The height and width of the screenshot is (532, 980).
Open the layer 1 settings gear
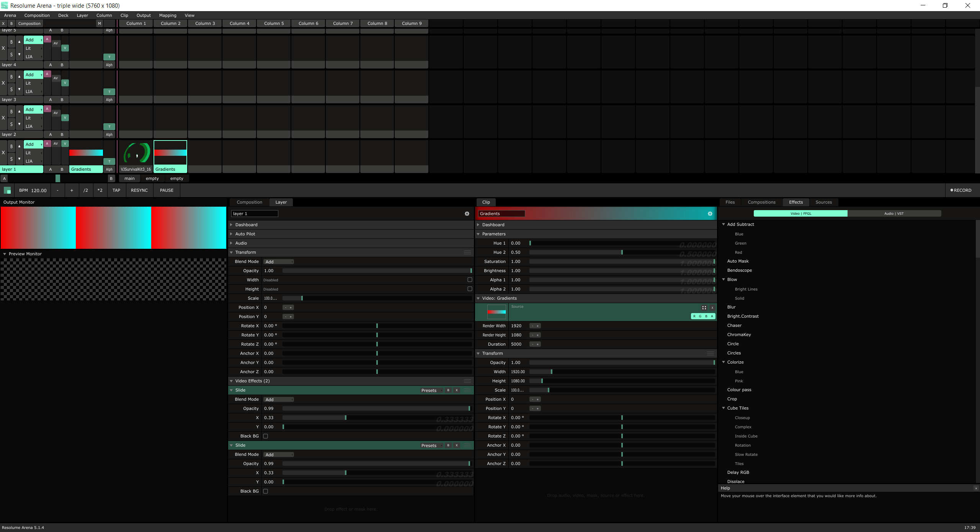tap(467, 214)
